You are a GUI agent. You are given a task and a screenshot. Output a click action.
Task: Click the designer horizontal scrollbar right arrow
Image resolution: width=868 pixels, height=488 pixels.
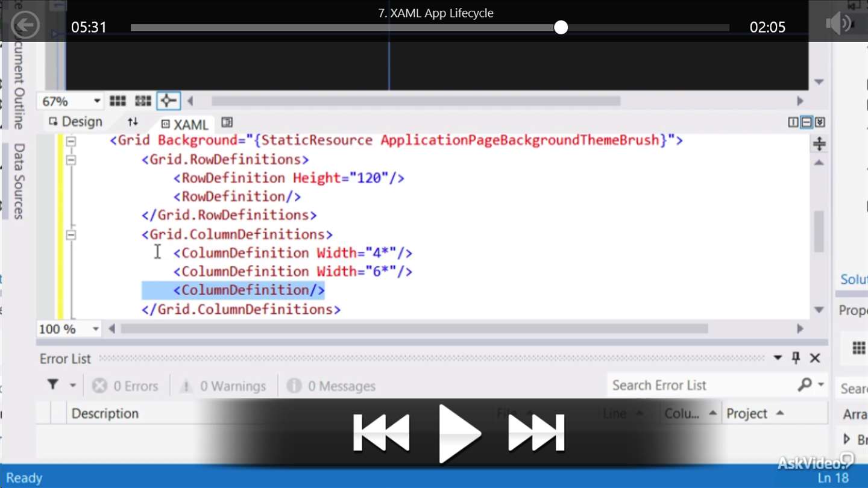(800, 101)
